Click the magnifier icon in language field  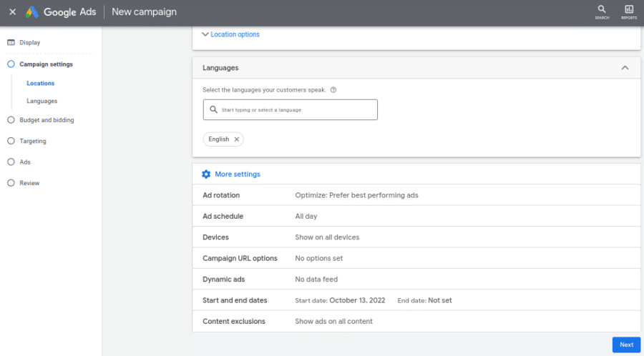pos(213,109)
